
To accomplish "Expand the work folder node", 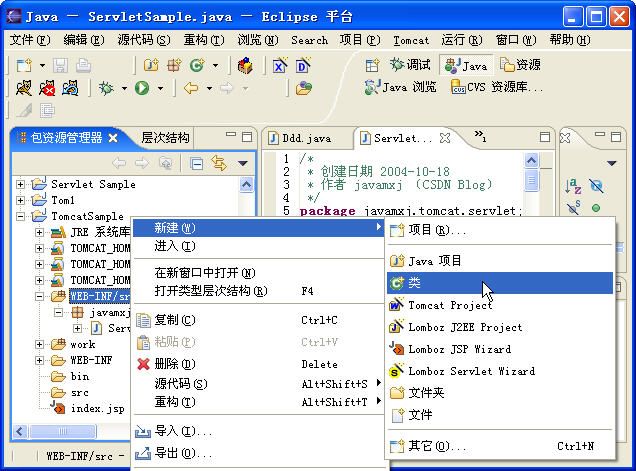I will 39,345.
